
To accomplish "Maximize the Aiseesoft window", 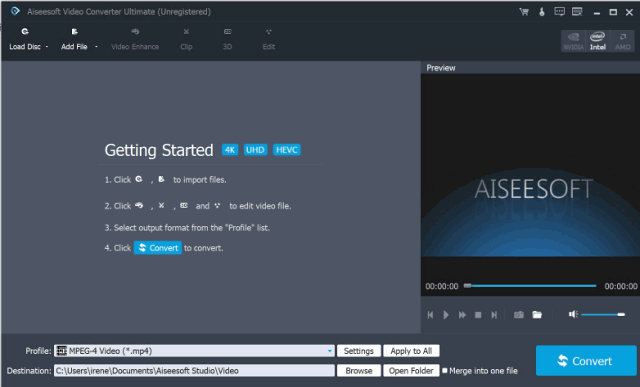I will click(613, 12).
